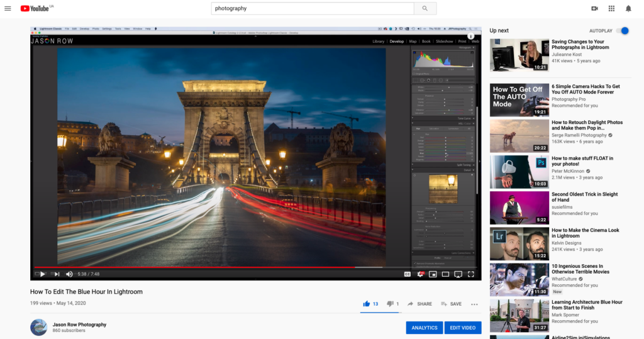Open Second Oldest Trick in Sleight thumbnail
644x339 pixels.
(x=519, y=208)
